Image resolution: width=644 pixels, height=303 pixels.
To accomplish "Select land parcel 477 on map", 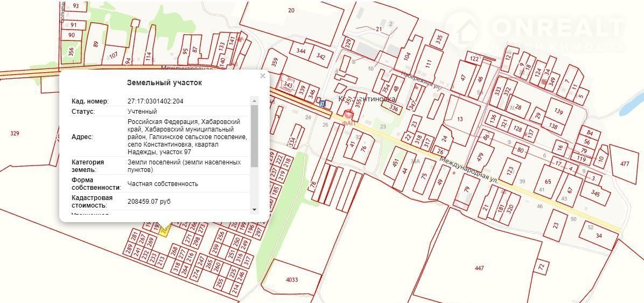I will click(x=625, y=164).
